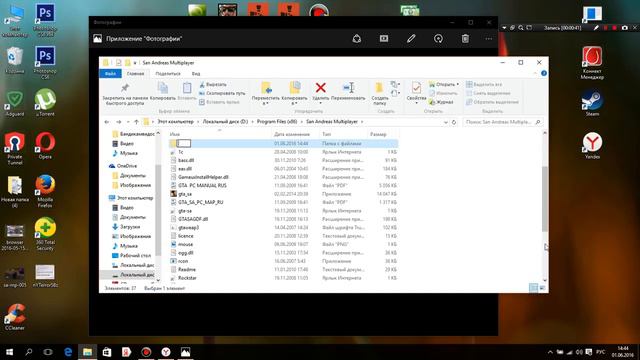This screenshot has height=360, width=640.
Task: Switch to the Поделиться ribbon tab
Action: click(168, 73)
